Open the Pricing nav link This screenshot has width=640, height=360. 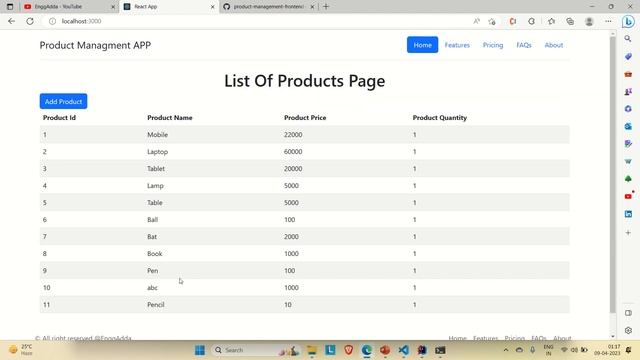tap(493, 45)
